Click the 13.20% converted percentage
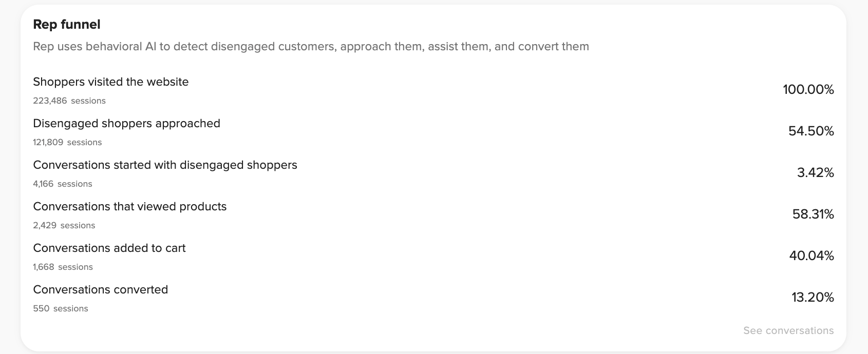The width and height of the screenshot is (868, 354). click(813, 298)
